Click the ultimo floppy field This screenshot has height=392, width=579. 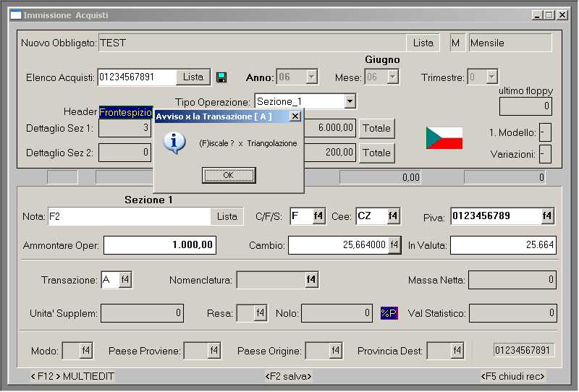coord(525,106)
